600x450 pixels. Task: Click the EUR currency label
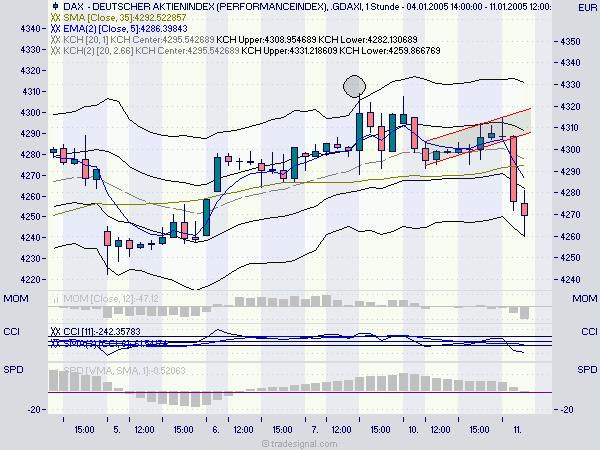[x=588, y=8]
